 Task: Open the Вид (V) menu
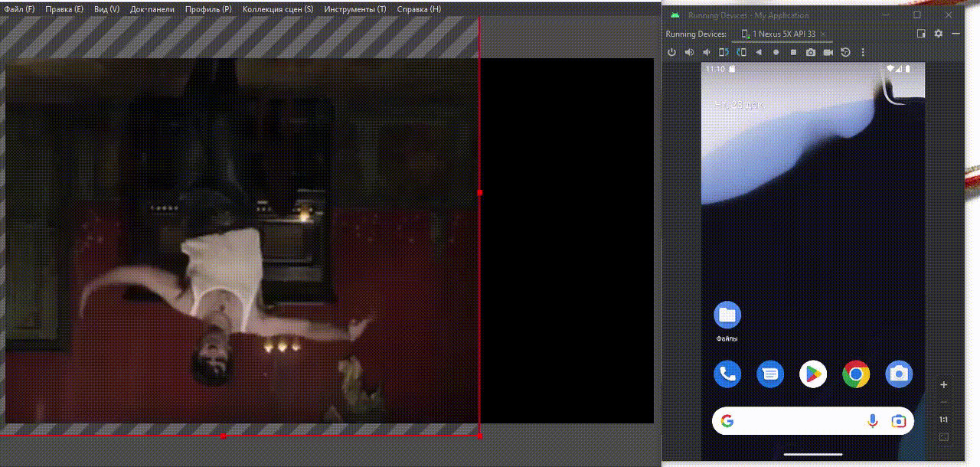tap(106, 9)
